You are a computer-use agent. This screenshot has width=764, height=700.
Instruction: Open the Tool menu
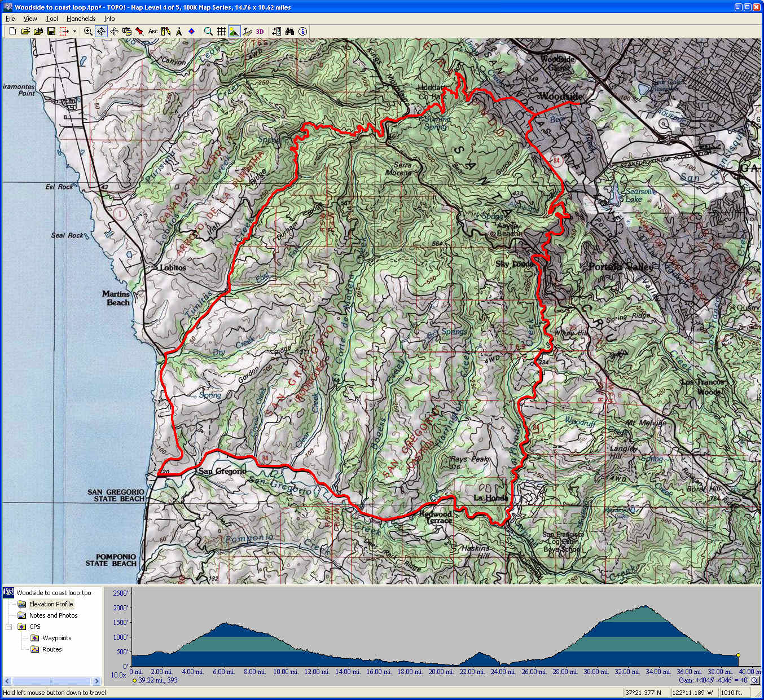52,19
